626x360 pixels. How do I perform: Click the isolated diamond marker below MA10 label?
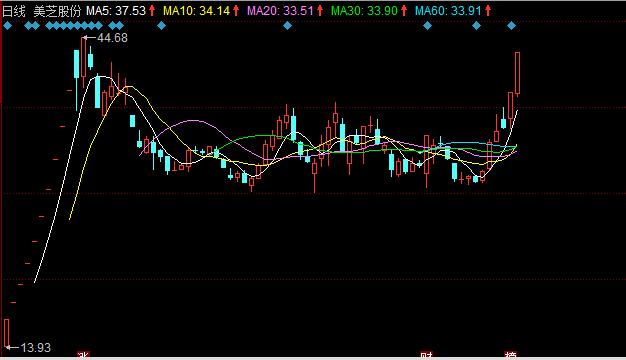[161, 26]
